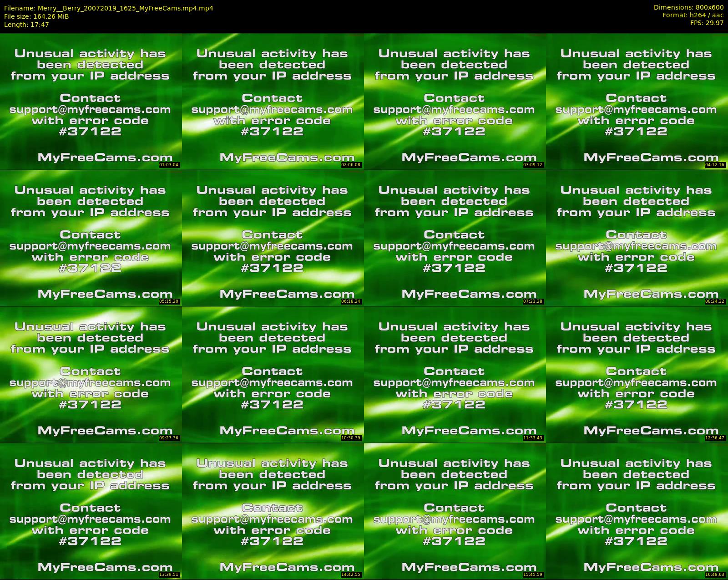Screen dimensions: 728x580
Task: Choose the thumbnail stamped 07:21.28
Action: (455, 238)
